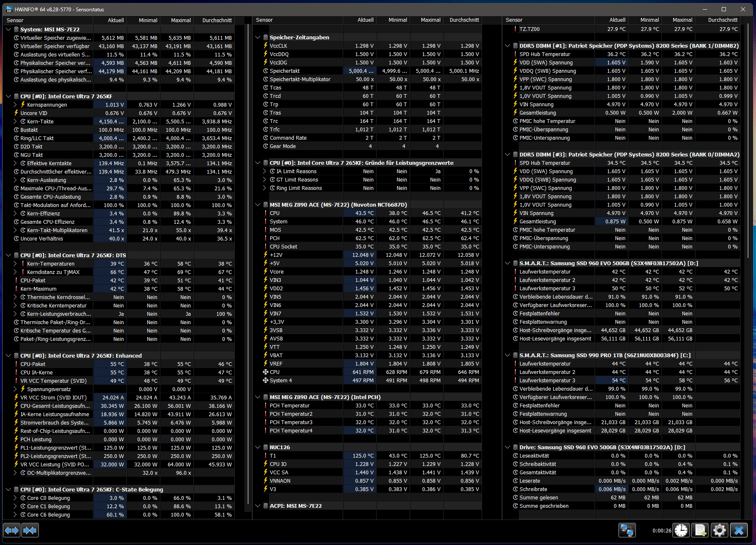Collapse the NUC126 sensor group
Screen dimensions: 756x545
pos(258,448)
